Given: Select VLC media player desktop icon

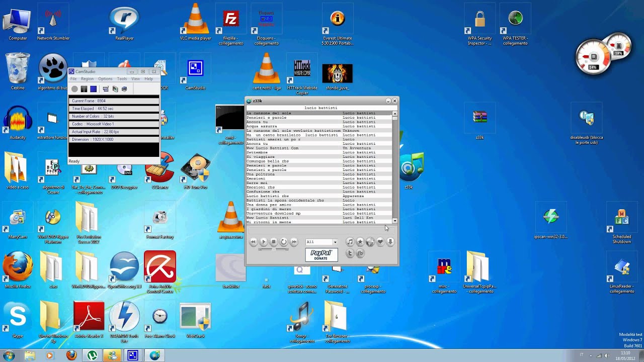Looking at the screenshot, I should click(195, 23).
